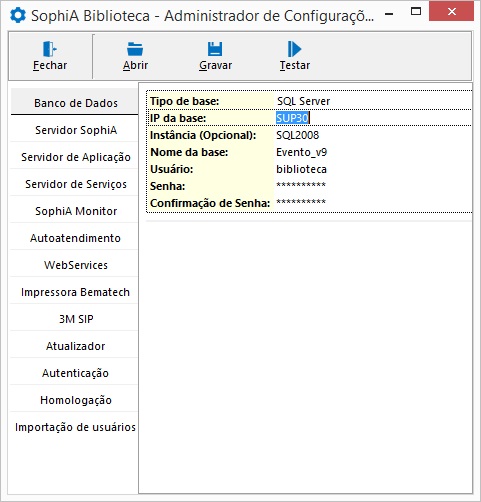
Task: Edit the Instância field SQL2008
Action: pyautogui.click(x=373, y=135)
